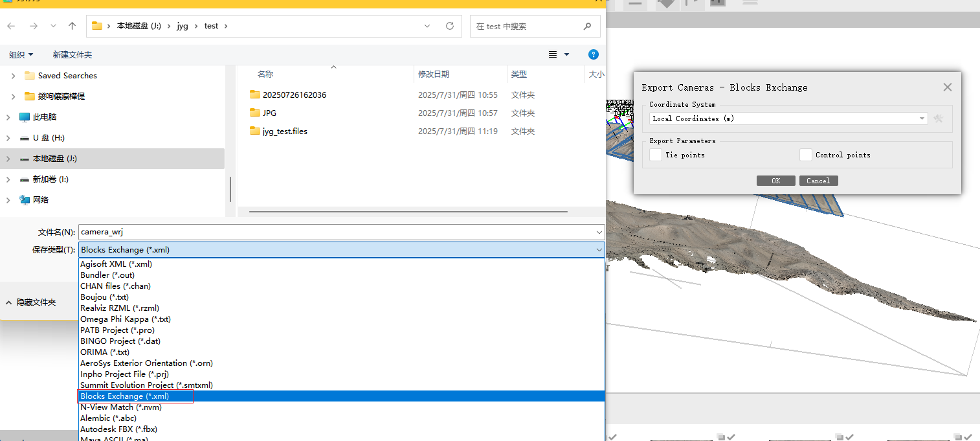Enable the Tie points checkbox
This screenshot has height=441, width=980.
(x=656, y=155)
